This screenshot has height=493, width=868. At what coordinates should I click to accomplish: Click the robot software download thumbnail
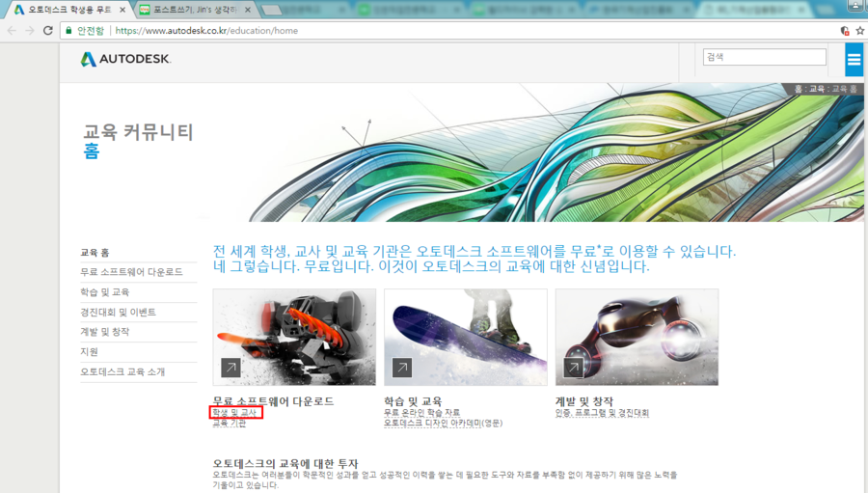click(294, 337)
